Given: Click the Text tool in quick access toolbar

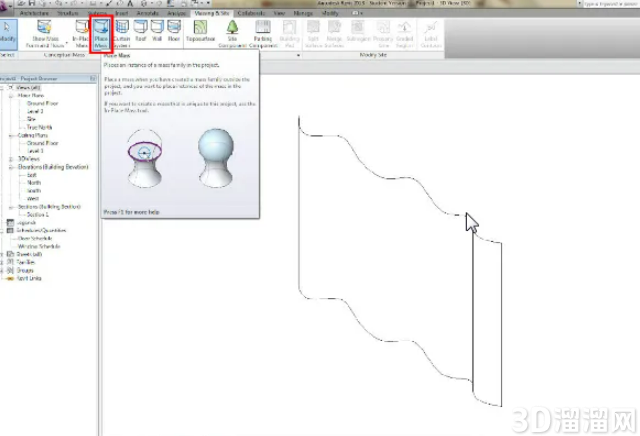Looking at the screenshot, I should coord(130,3).
